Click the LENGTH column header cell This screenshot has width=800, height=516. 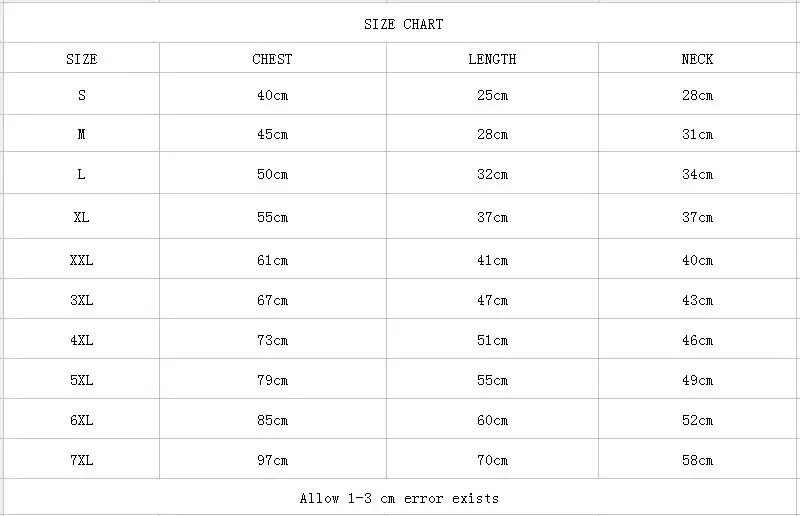pos(492,58)
